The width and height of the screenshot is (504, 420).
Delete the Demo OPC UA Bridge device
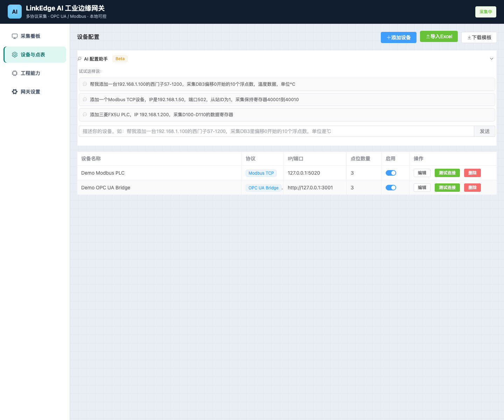(x=472, y=188)
